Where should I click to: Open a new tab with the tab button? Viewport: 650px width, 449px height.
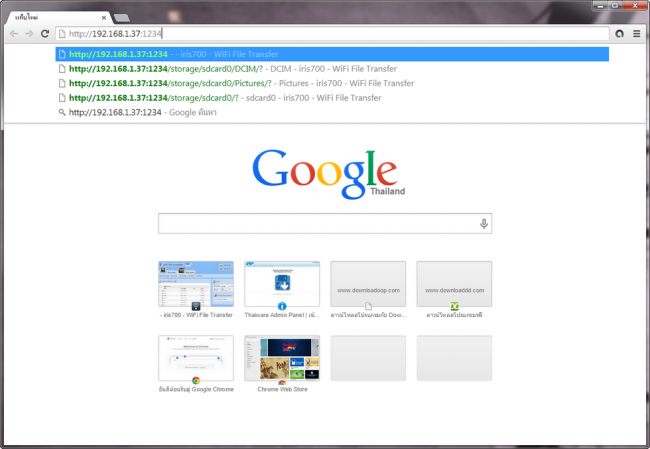tap(121, 18)
